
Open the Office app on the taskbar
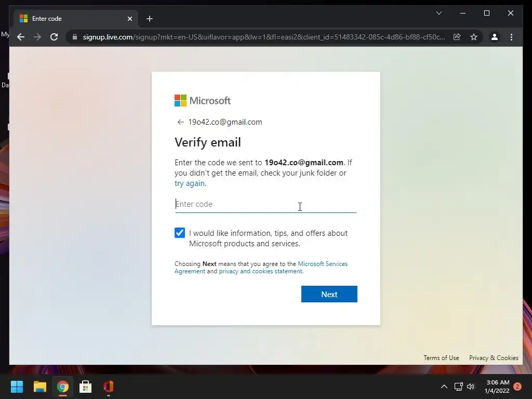pyautogui.click(x=109, y=387)
